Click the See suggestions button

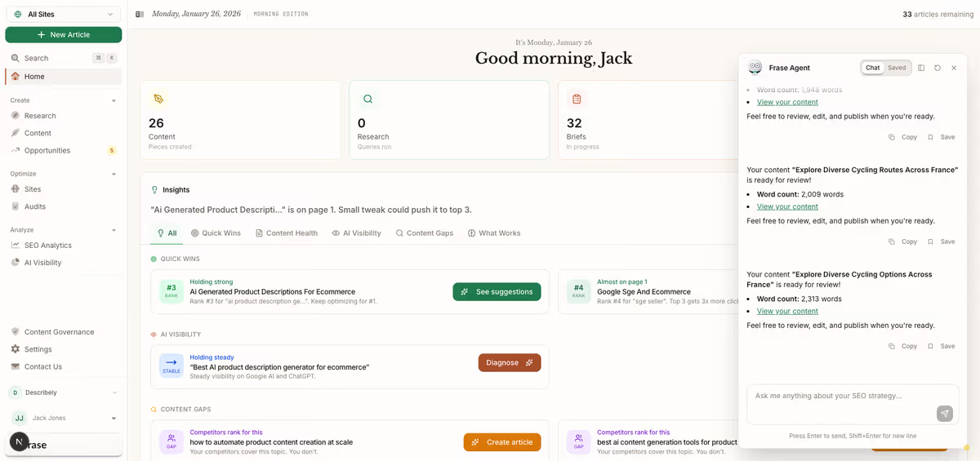[497, 291]
